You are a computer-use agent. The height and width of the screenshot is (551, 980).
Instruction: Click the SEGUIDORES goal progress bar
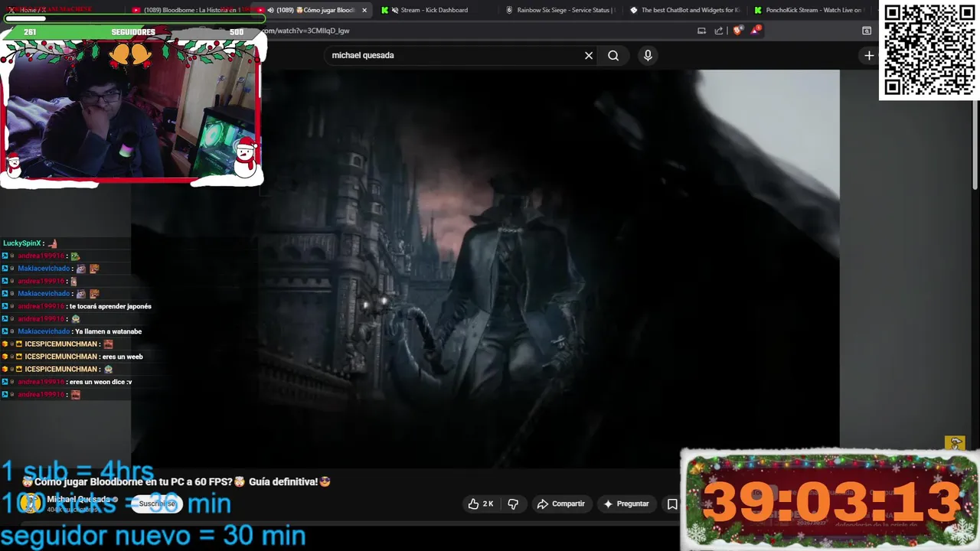[134, 31]
